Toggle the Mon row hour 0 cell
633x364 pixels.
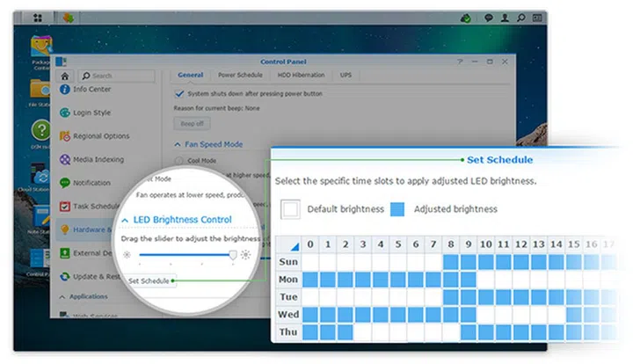(310, 280)
